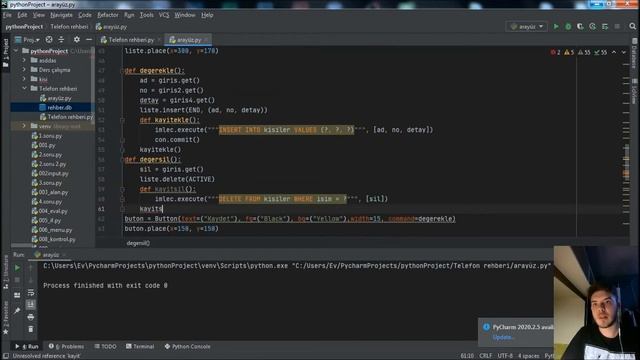Start debugging with the green bug icon

(568, 27)
